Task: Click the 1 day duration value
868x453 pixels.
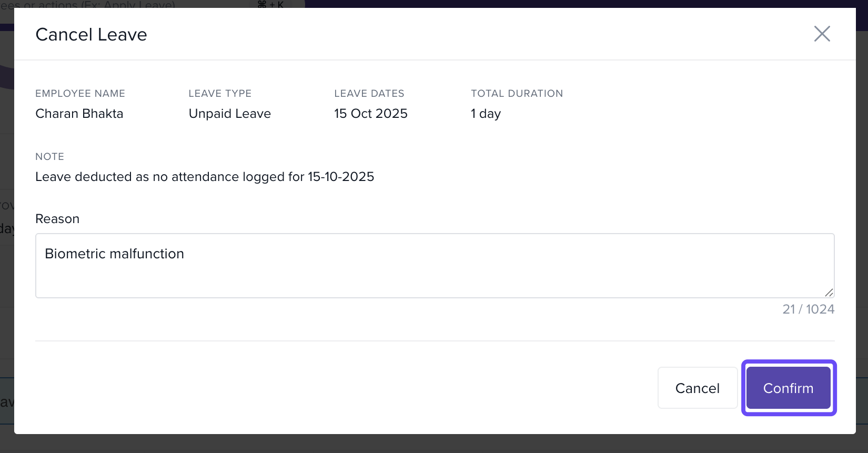Action: pyautogui.click(x=486, y=114)
